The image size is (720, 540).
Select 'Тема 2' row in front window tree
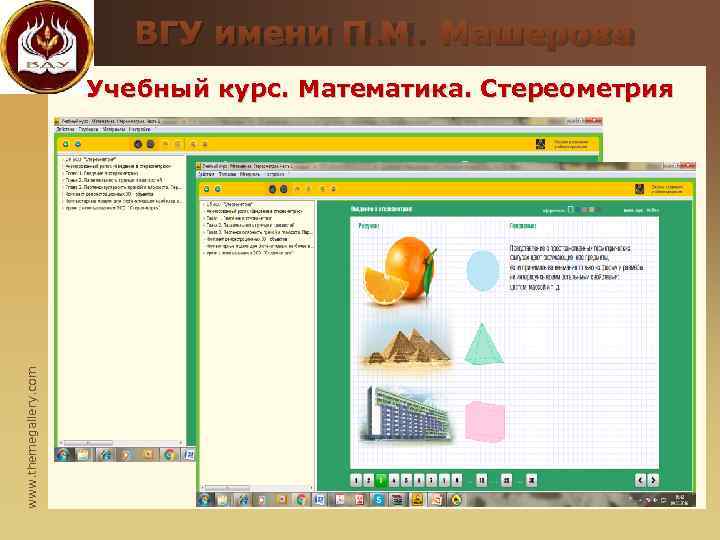tap(250, 225)
